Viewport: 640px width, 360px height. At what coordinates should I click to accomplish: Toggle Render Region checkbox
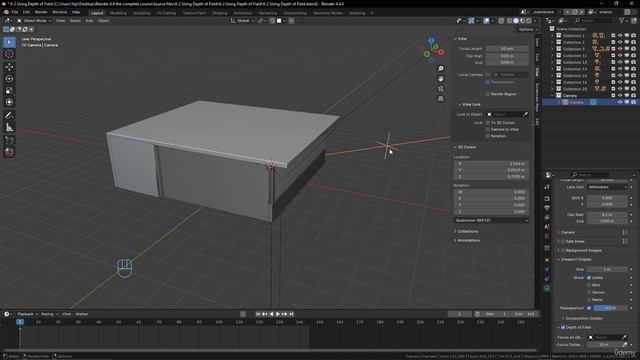pos(487,94)
